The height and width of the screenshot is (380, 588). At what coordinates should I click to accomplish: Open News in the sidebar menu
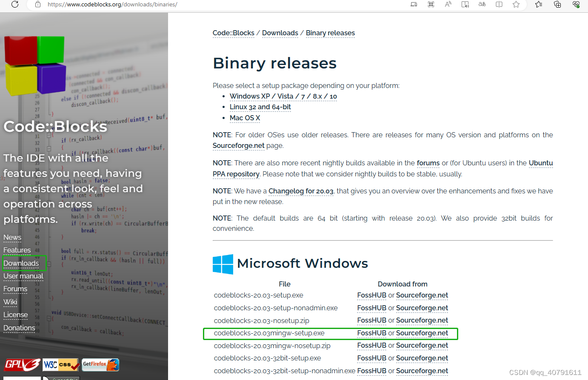pos(12,237)
